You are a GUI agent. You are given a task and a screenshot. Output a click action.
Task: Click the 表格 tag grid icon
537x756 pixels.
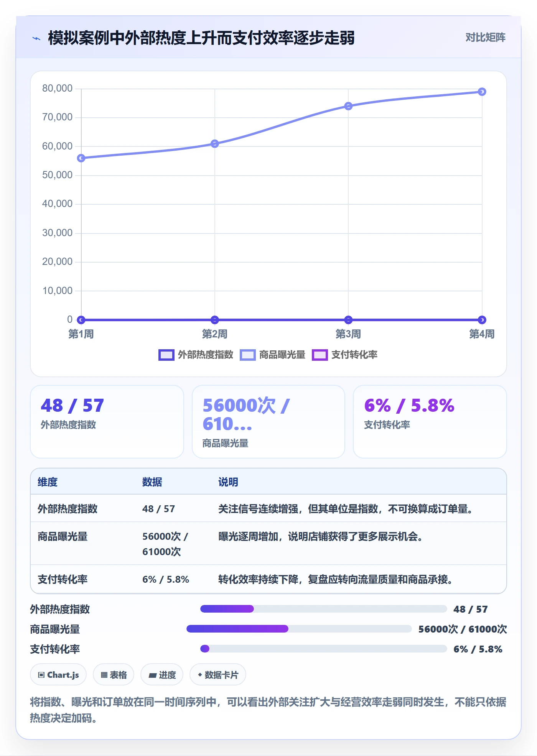[104, 675]
